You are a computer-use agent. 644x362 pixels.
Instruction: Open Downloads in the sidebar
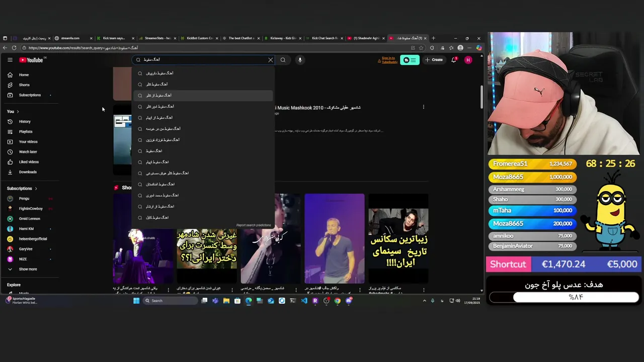tap(30, 172)
